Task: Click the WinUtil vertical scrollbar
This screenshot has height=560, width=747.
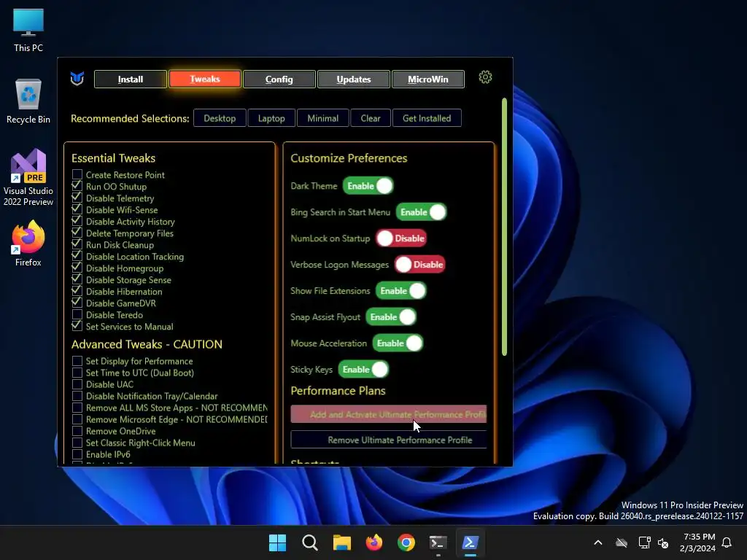Action: (504, 227)
